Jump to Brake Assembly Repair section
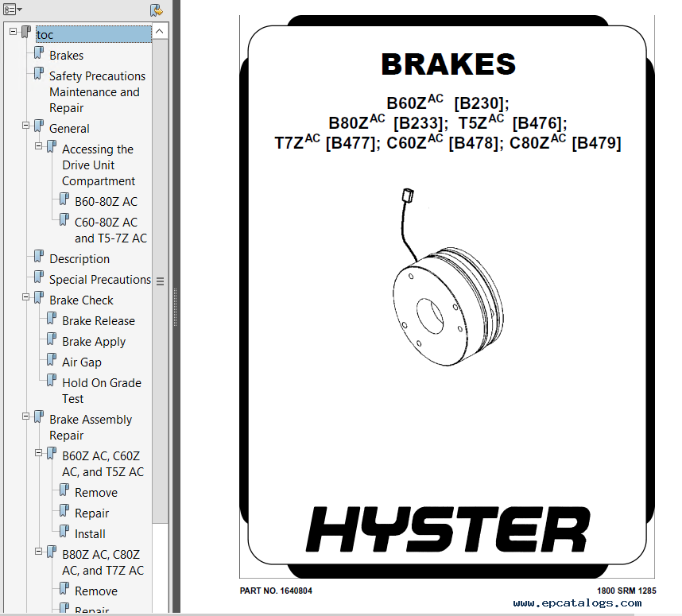The image size is (682, 616). coord(91,427)
